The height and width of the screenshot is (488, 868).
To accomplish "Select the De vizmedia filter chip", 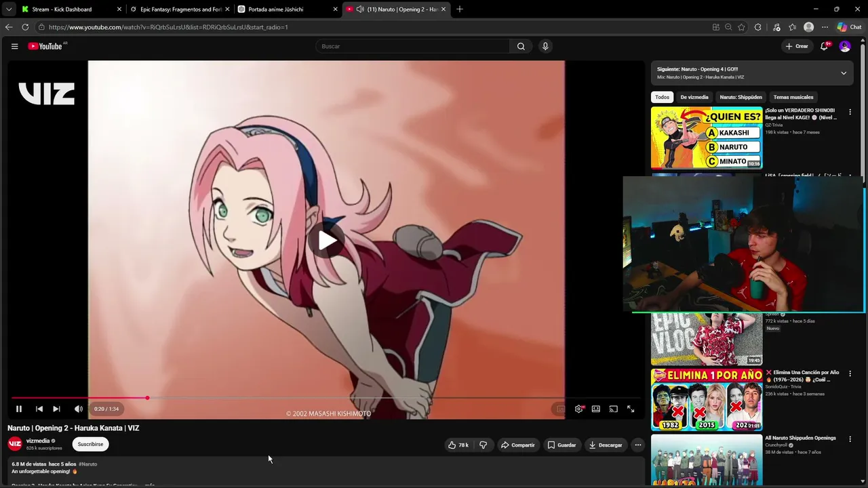I will click(x=694, y=97).
